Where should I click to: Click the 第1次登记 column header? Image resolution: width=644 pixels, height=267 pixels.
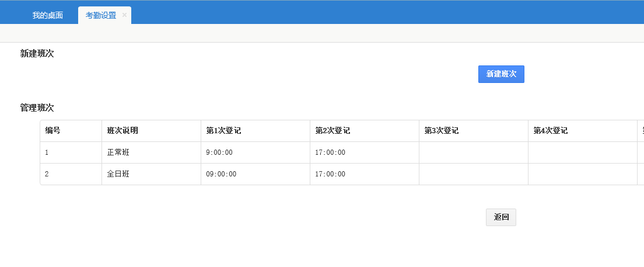click(x=223, y=131)
